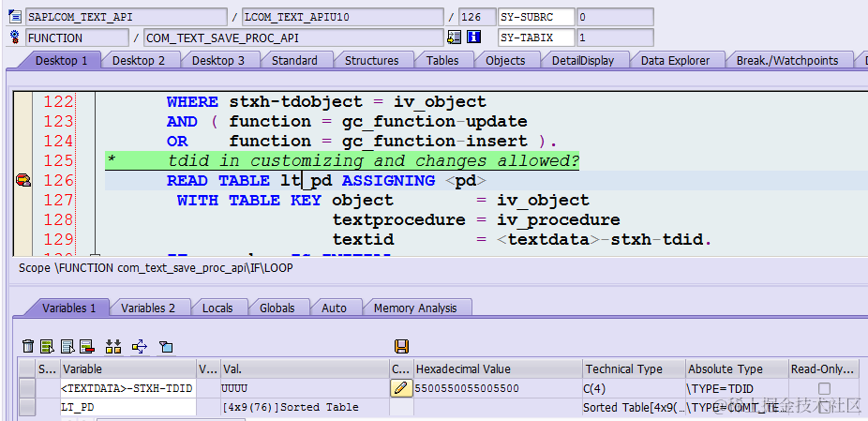Open the Memory Analysis tab
The height and width of the screenshot is (421, 868).
point(416,308)
